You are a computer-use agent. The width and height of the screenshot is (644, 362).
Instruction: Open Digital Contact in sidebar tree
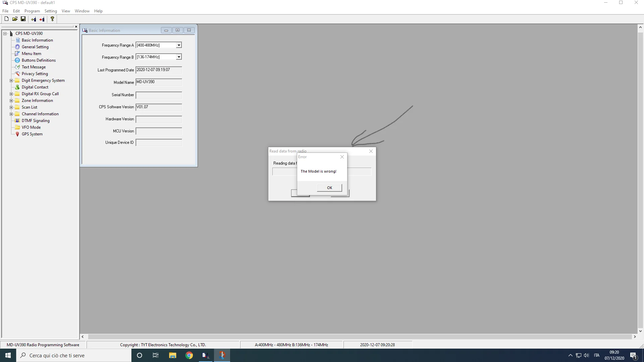pos(35,87)
